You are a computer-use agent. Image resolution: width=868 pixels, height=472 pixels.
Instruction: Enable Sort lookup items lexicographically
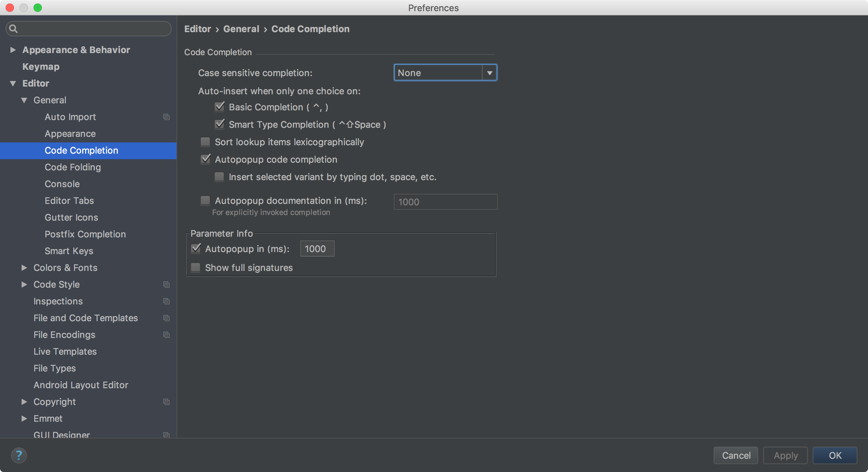tap(205, 142)
